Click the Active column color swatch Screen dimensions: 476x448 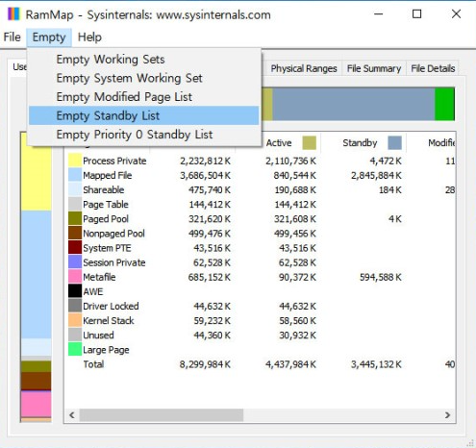click(309, 143)
